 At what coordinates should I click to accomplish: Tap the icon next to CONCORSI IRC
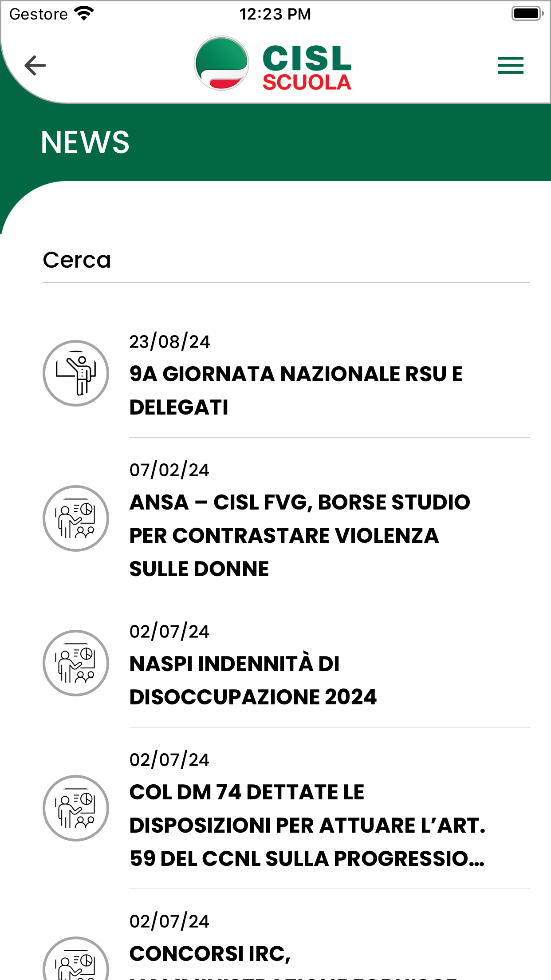point(76,959)
